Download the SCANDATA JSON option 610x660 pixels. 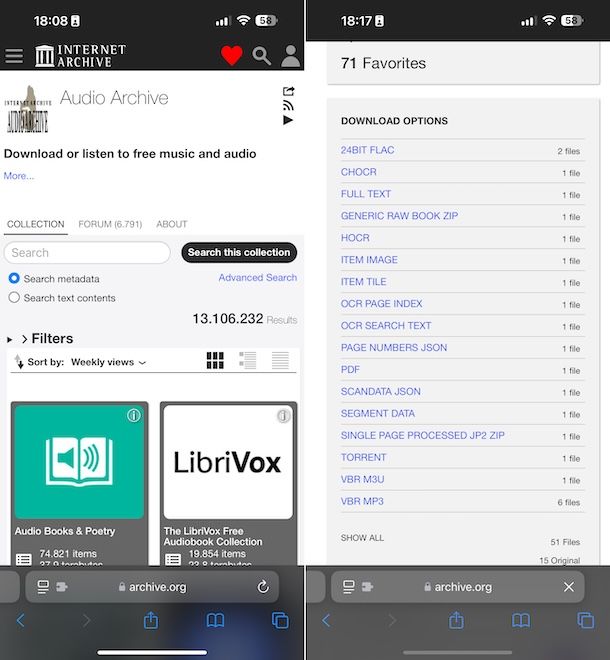tap(381, 391)
